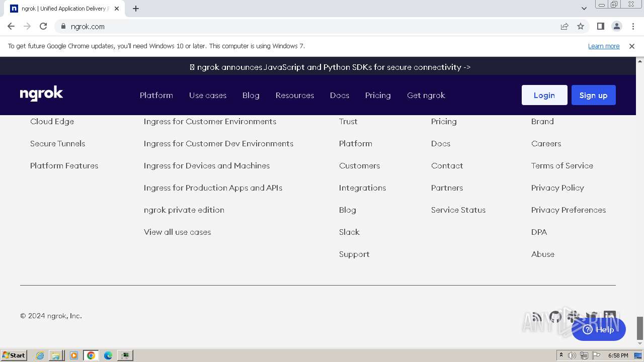Click the ngrok logo
Screen dimensions: 644x362
[x=41, y=94]
